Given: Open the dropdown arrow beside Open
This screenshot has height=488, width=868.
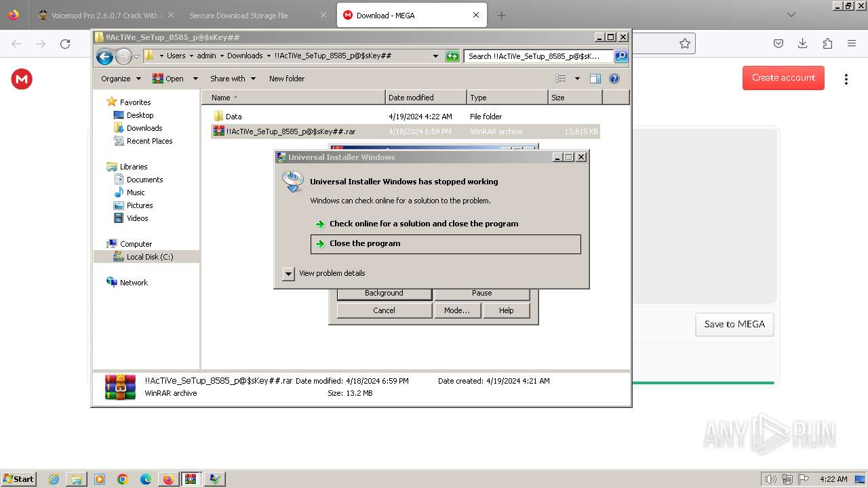Looking at the screenshot, I should point(195,79).
